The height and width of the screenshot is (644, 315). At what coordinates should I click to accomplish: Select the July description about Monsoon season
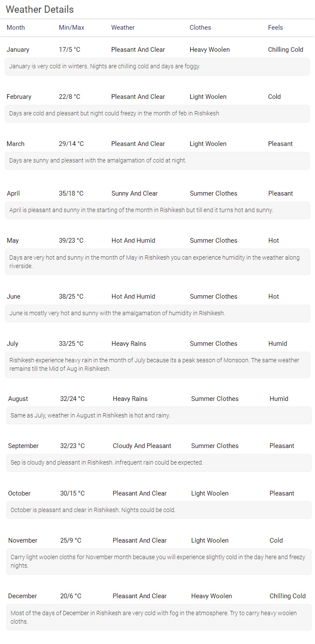tap(158, 365)
